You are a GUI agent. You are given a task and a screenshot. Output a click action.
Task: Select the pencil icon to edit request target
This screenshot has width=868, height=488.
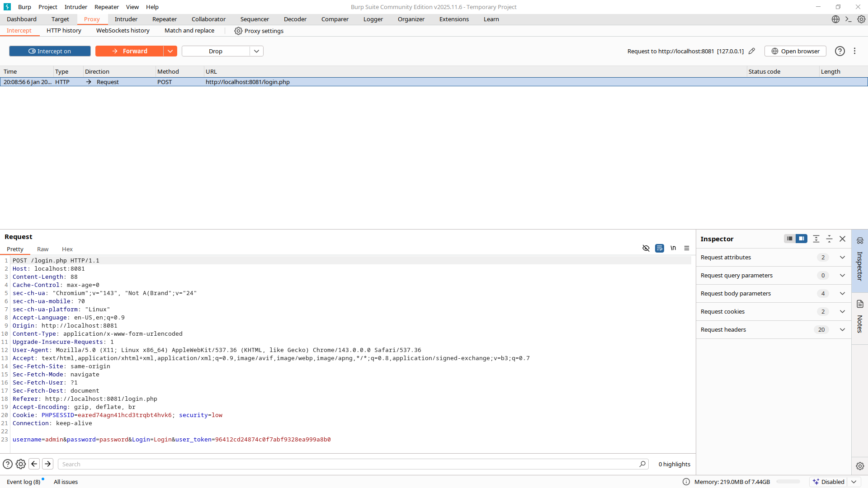[x=752, y=51]
